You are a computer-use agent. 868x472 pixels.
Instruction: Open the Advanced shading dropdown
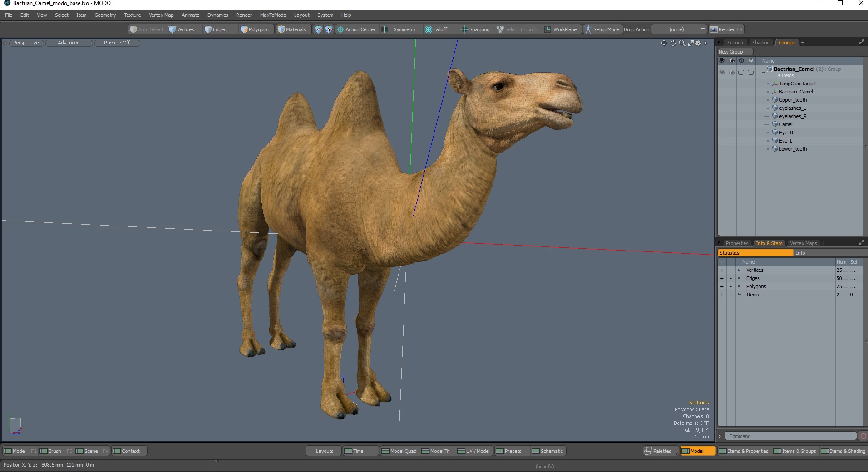point(69,43)
